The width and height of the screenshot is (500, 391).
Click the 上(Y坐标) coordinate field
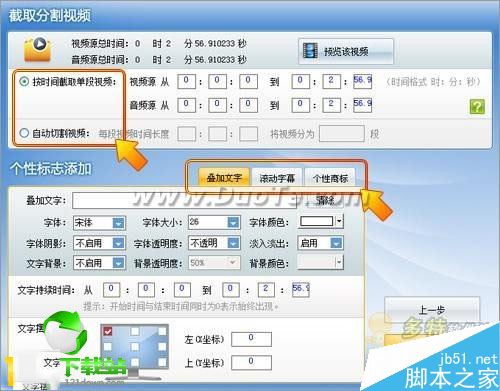coord(251,362)
